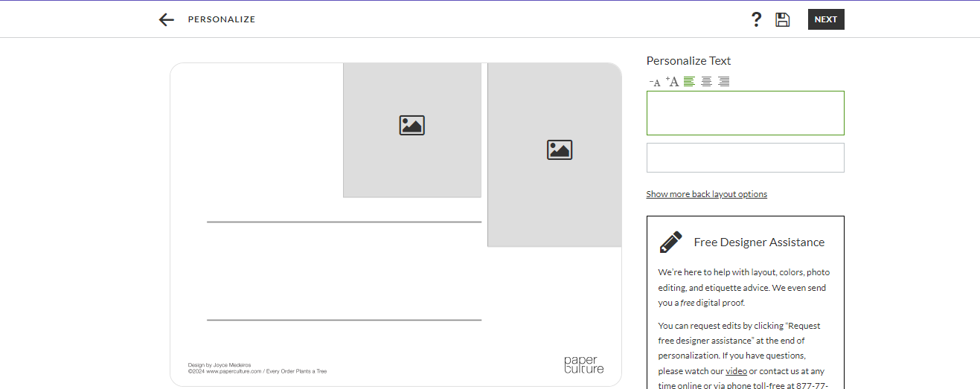980x389 pixels.
Task: Select the left photo placeholder on the card
Action: [x=411, y=129]
